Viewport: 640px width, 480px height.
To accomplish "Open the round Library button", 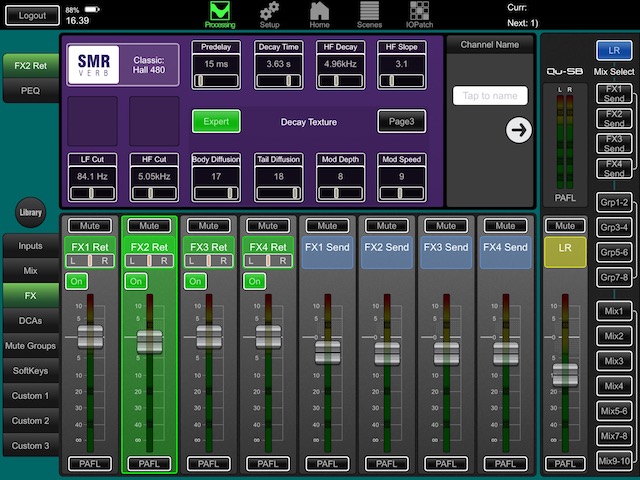I will point(31,212).
